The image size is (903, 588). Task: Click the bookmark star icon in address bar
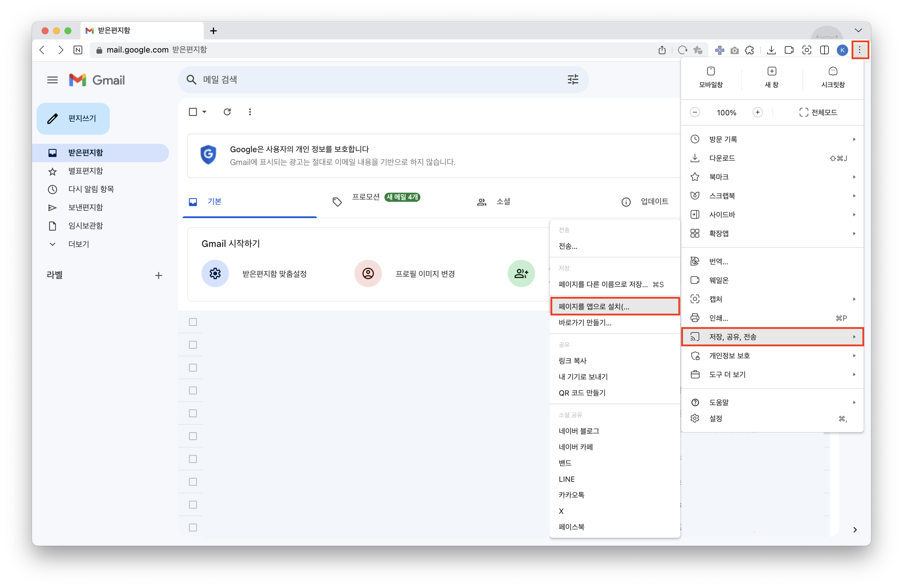click(698, 50)
